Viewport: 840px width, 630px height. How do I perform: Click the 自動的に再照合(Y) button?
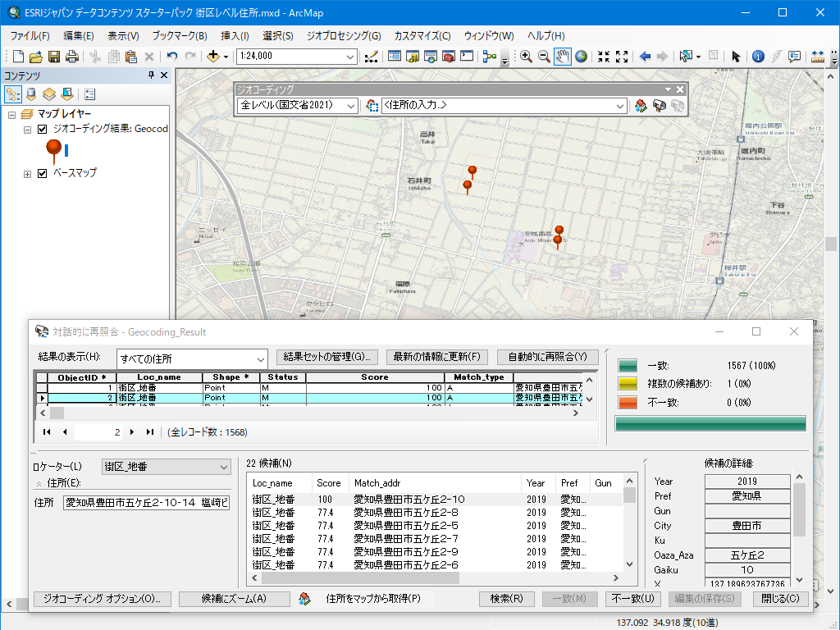[547, 357]
